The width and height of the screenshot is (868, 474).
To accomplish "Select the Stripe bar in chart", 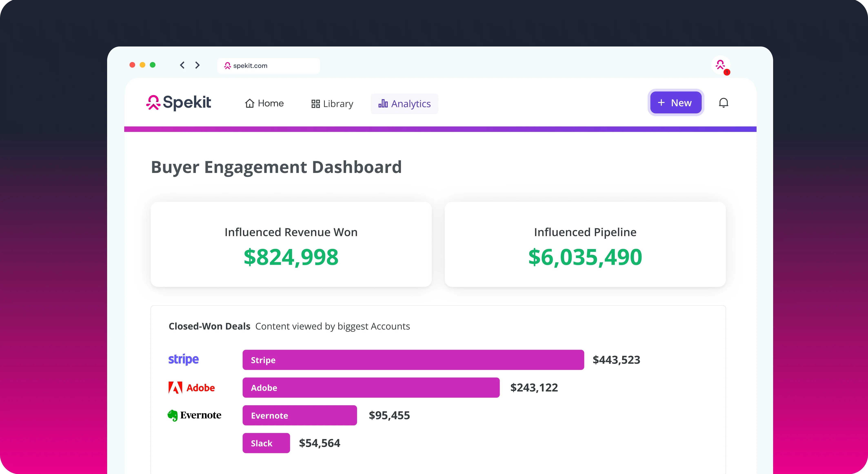I will 413,360.
